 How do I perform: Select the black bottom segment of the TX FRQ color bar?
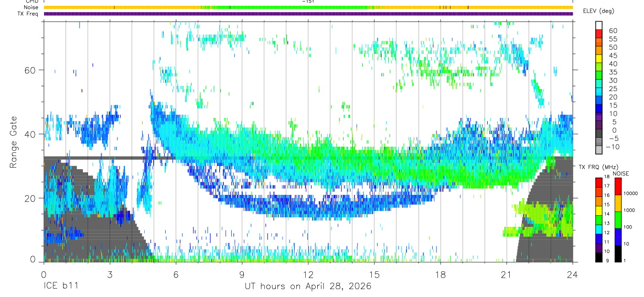598,257
